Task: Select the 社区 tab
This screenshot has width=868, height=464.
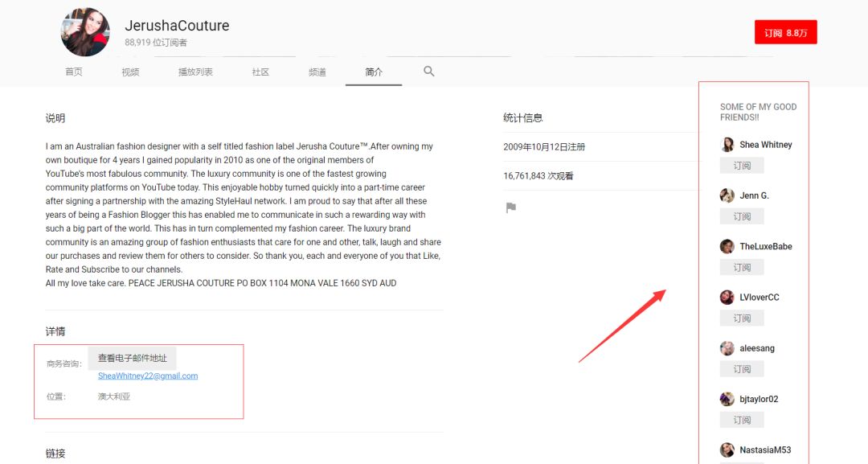Action: point(260,72)
